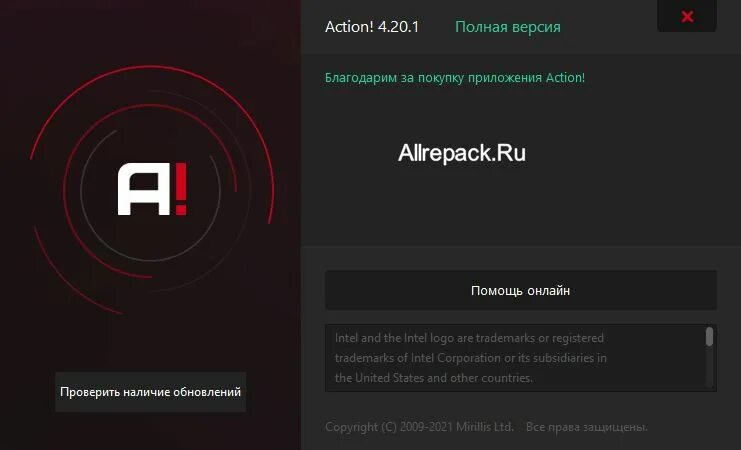741x450 pixels.
Task: Click the Allrepack.Ru license name
Action: (462, 153)
